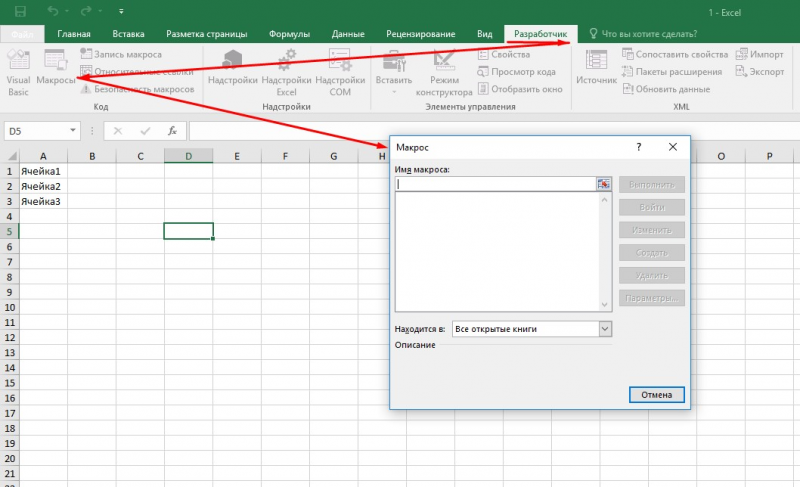Open Quick Access Toolbar customize arrow
Image resolution: width=800 pixels, height=487 pixels.
[121, 11]
